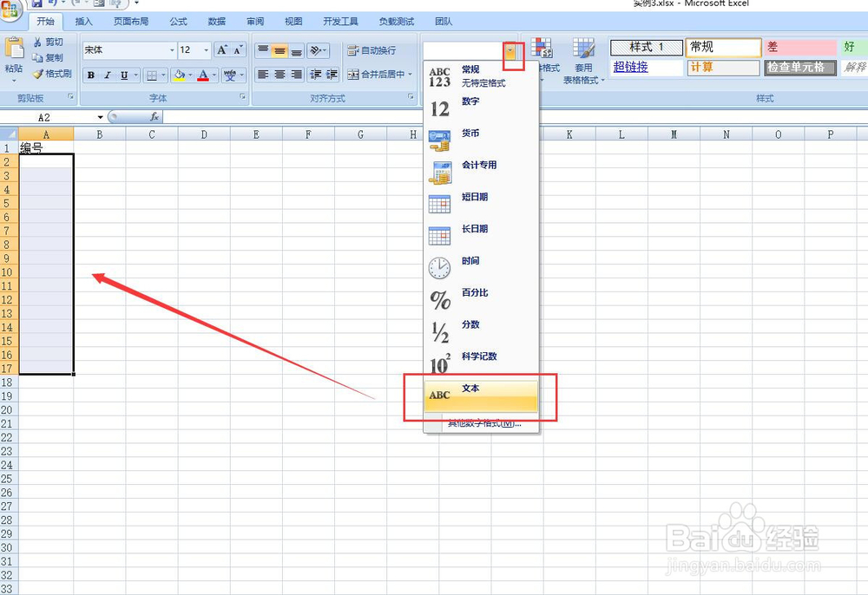Open the Paste options arrow below 粘贴
The image size is (868, 595).
click(x=14, y=81)
